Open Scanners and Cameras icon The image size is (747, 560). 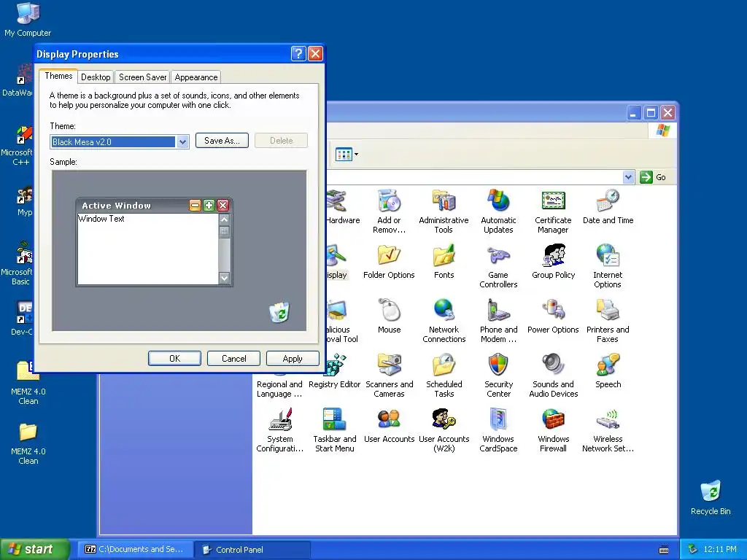(390, 376)
